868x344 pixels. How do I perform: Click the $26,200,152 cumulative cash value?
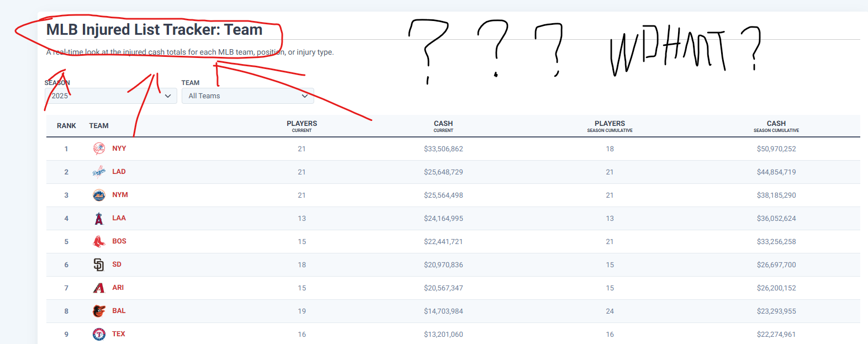tap(776, 288)
